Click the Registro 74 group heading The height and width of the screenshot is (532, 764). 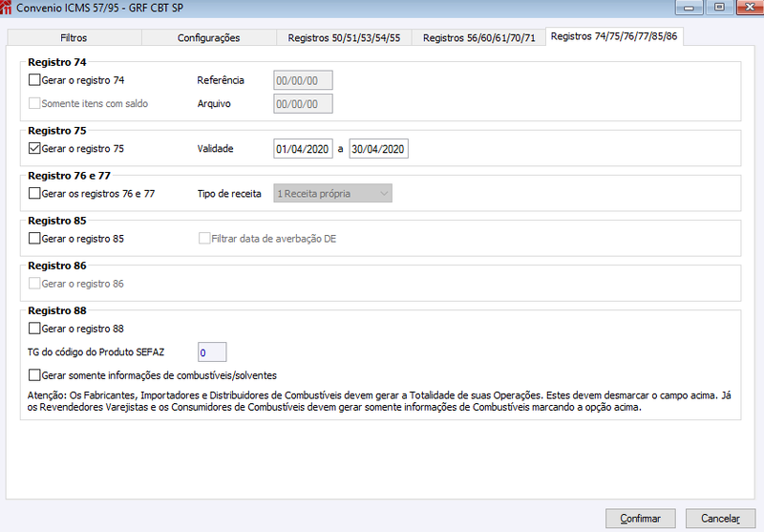pyautogui.click(x=57, y=62)
